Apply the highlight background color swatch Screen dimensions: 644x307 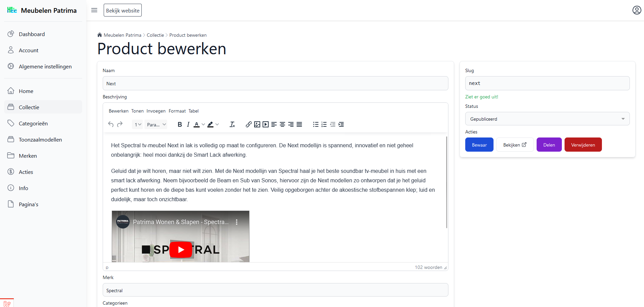(x=210, y=125)
